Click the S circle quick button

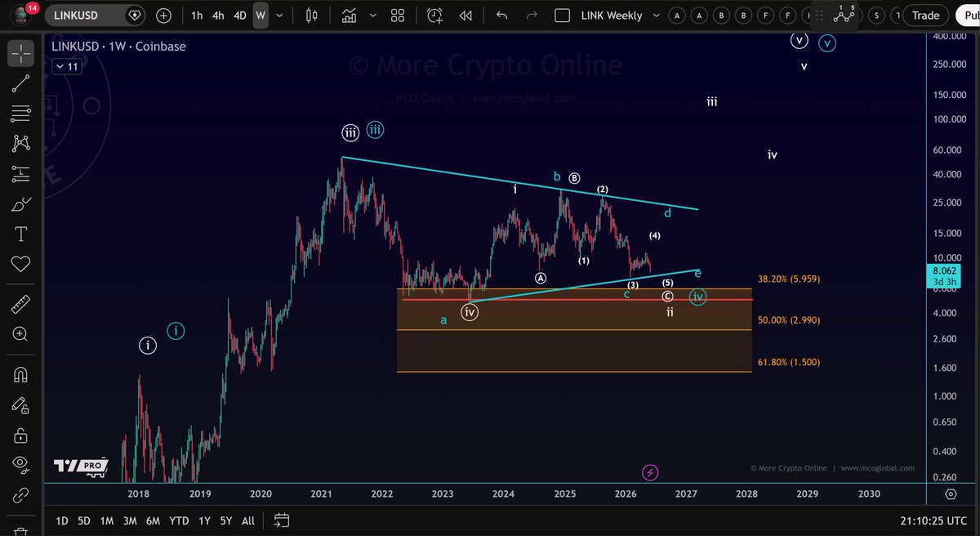coord(876,15)
